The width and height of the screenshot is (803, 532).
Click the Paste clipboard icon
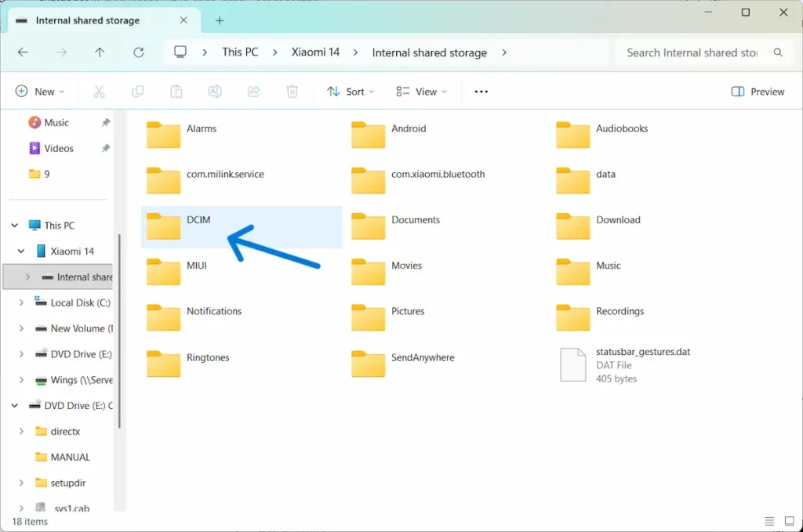176,92
